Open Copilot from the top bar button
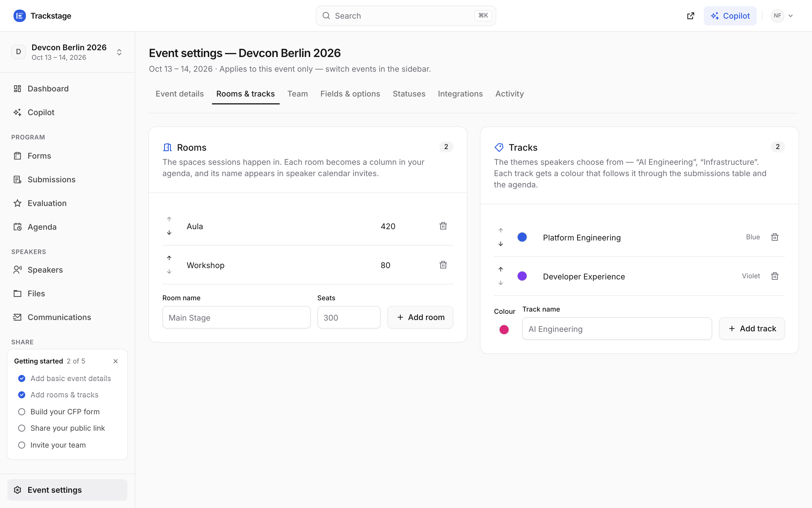This screenshot has height=508, width=812. 730,16
